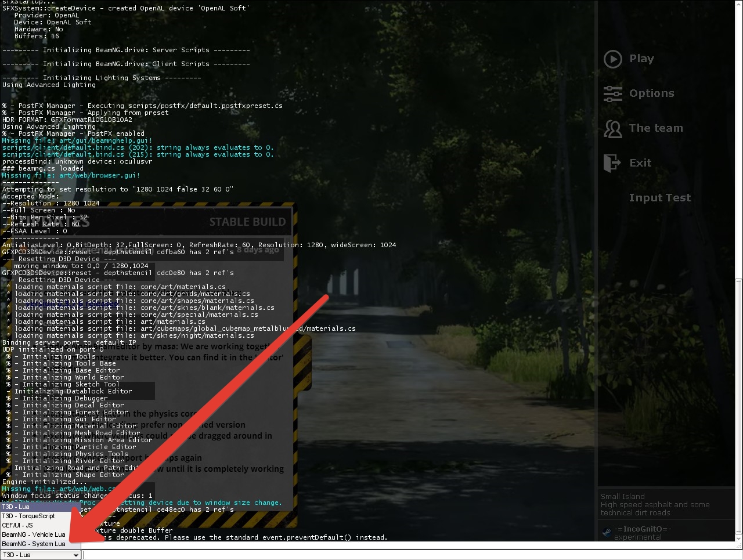Screen dimensions: 743x560
Task: Choose T3D - TorqueScript from the list
Action: (41, 516)
